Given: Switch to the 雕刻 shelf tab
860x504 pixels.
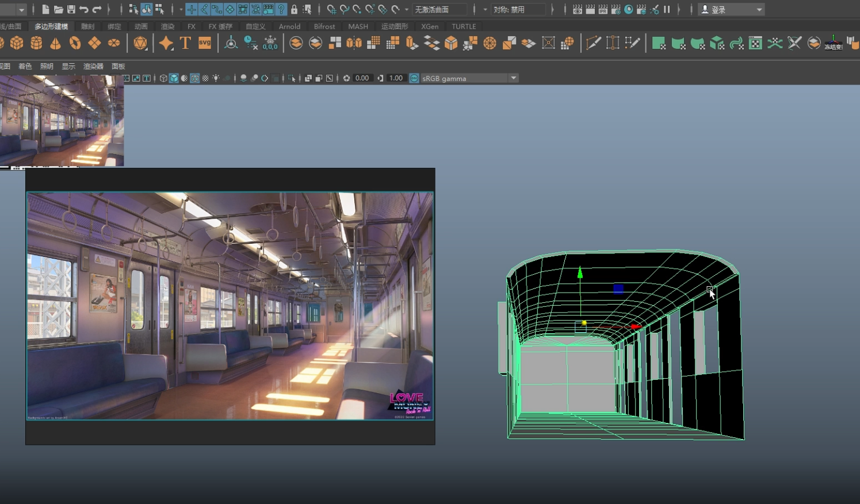Looking at the screenshot, I should coord(87,26).
